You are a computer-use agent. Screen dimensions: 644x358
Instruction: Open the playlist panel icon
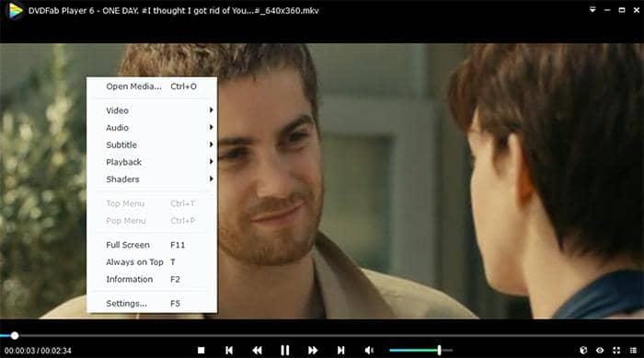click(633, 351)
